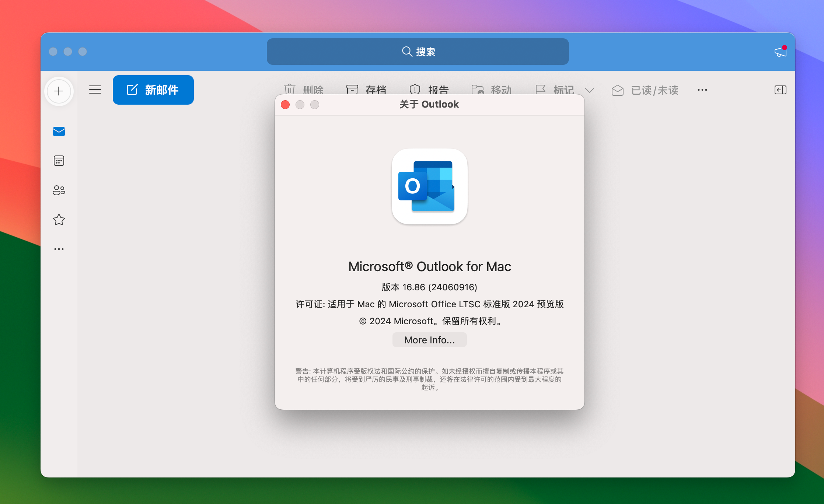Open the megaphone announcements icon
Viewport: 824px width, 504px height.
point(781,52)
